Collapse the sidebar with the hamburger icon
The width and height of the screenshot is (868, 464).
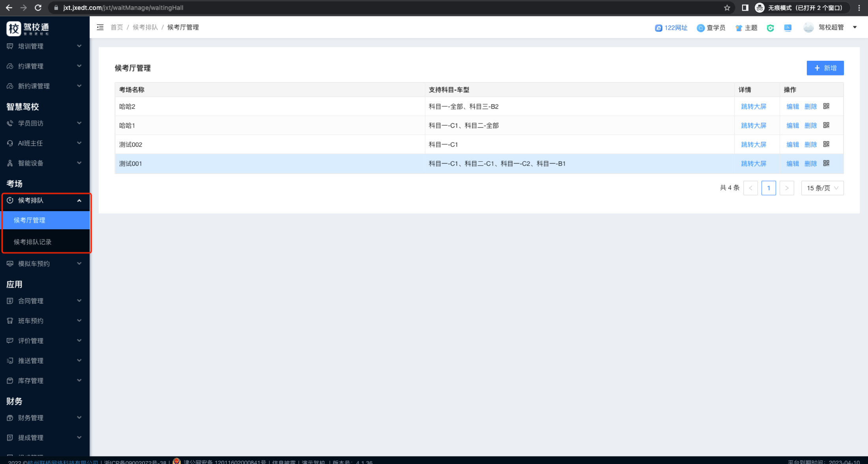(x=100, y=27)
